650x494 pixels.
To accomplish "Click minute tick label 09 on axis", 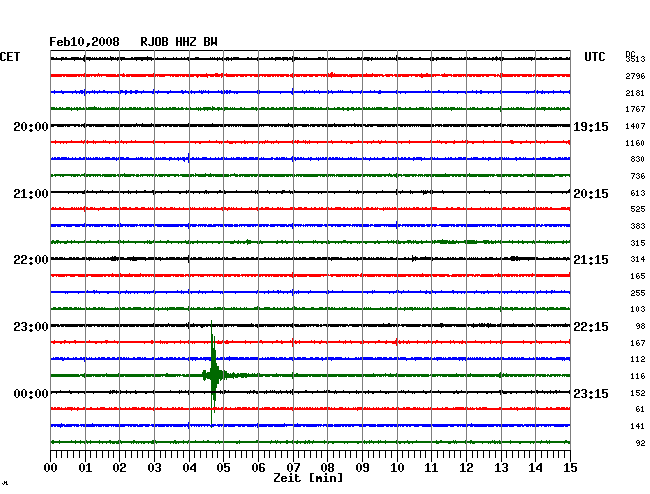I will pos(362,467).
